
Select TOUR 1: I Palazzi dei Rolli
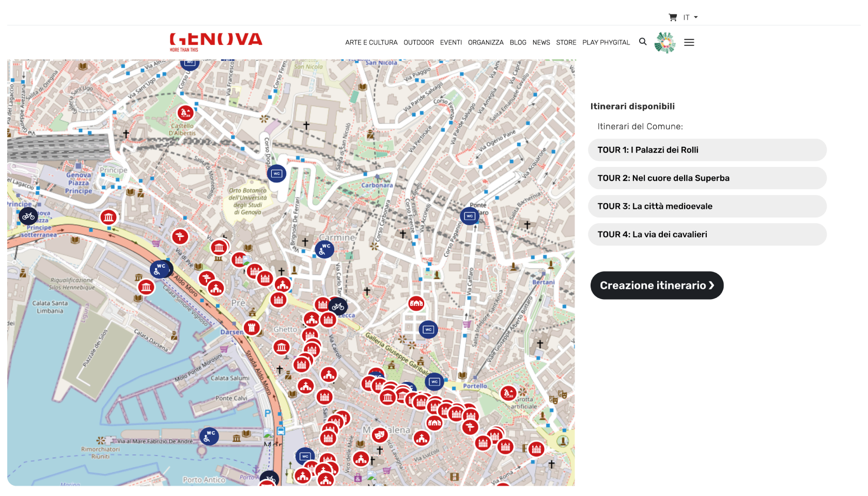tap(707, 150)
